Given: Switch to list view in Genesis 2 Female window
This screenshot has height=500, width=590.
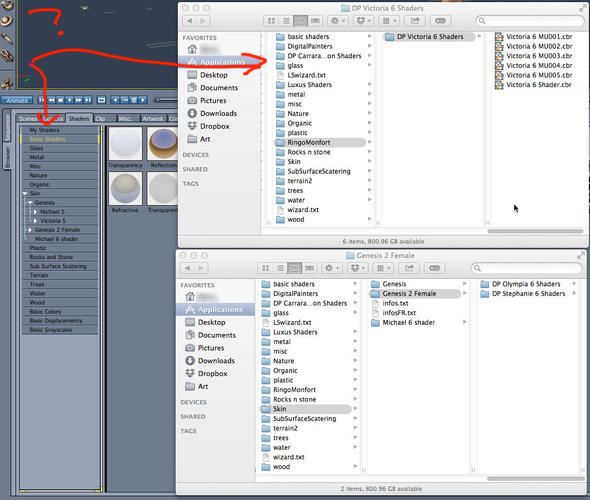Looking at the screenshot, I should [x=280, y=268].
